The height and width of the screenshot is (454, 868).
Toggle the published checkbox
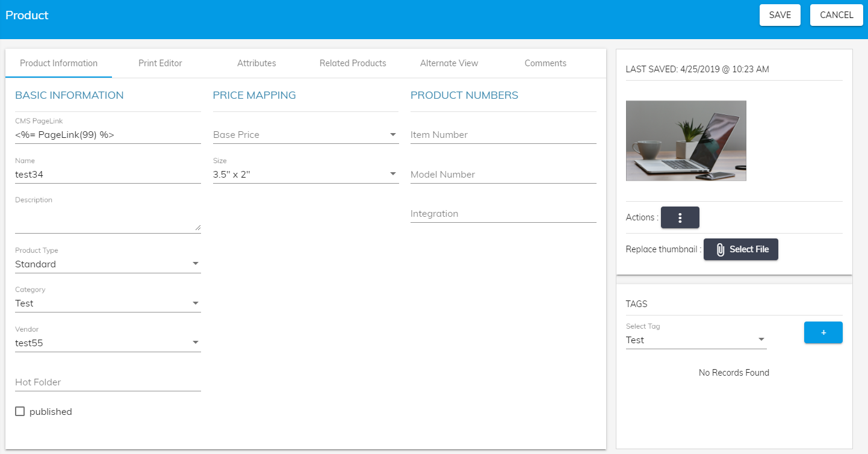click(20, 411)
